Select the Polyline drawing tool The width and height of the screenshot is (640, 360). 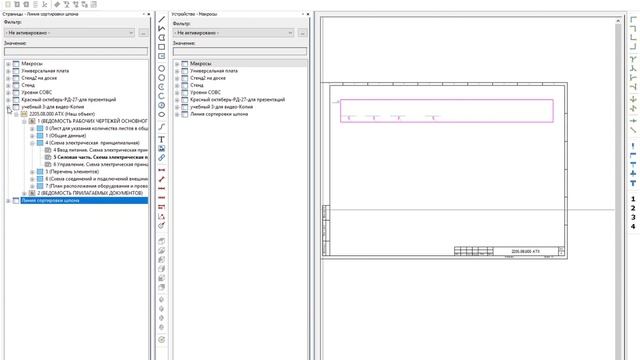[162, 28]
